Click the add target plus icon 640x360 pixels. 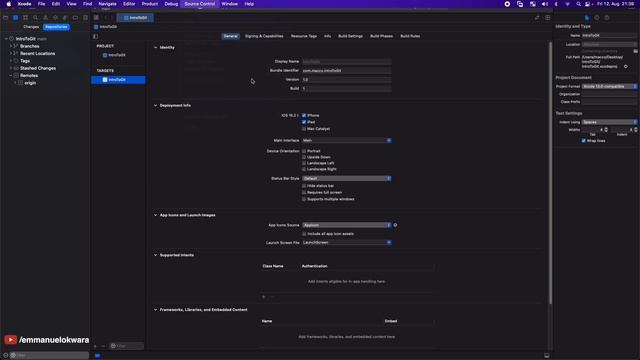(x=96, y=346)
